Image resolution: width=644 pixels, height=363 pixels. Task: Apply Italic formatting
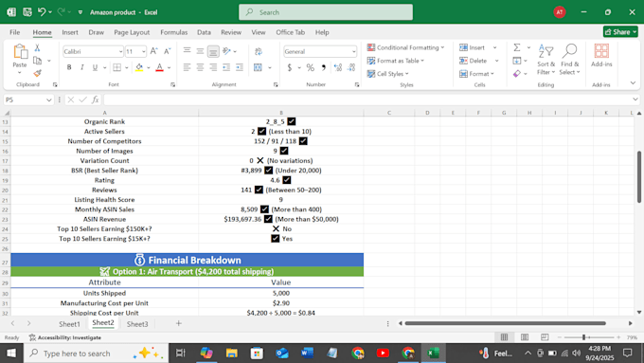(x=82, y=67)
